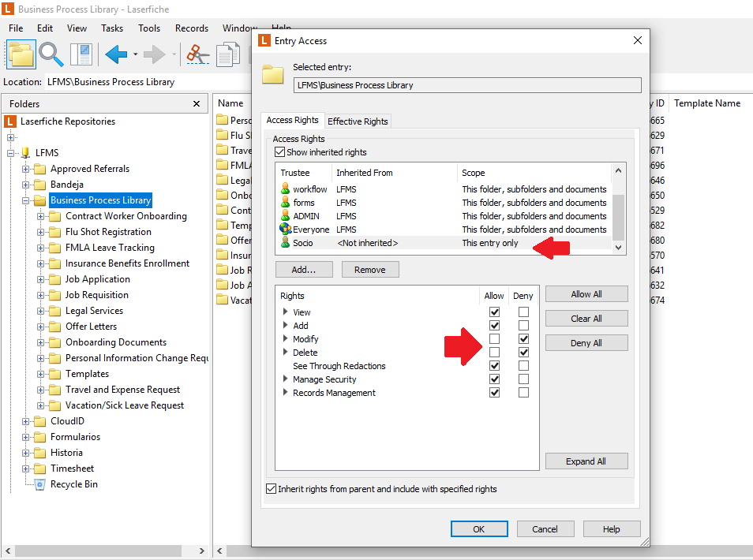The width and height of the screenshot is (753, 560).
Task: Select the workflow trustee user icon
Action: pos(286,189)
